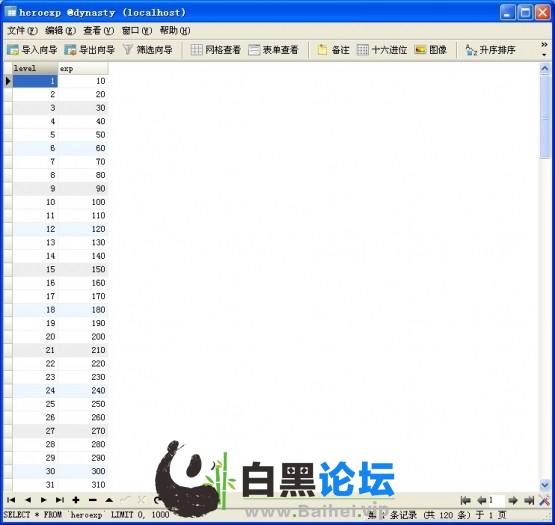
Task: Show the 图像 image pane
Action: point(431,50)
